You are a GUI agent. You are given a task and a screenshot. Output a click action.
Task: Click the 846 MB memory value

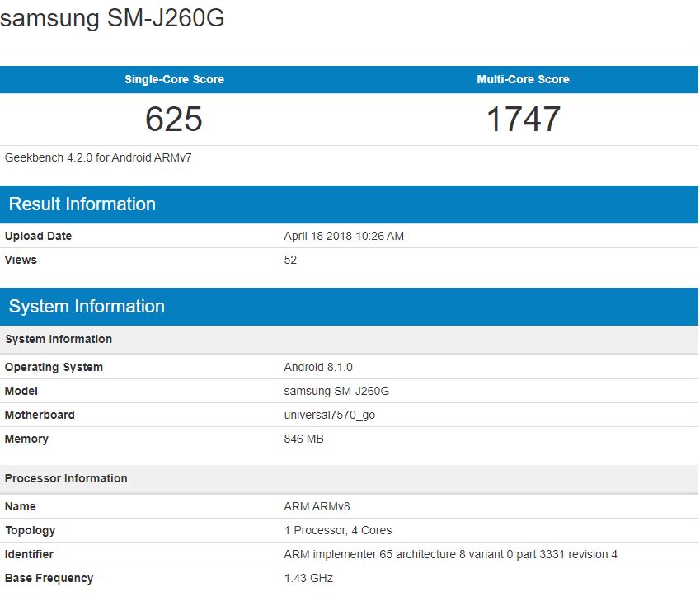coord(303,439)
